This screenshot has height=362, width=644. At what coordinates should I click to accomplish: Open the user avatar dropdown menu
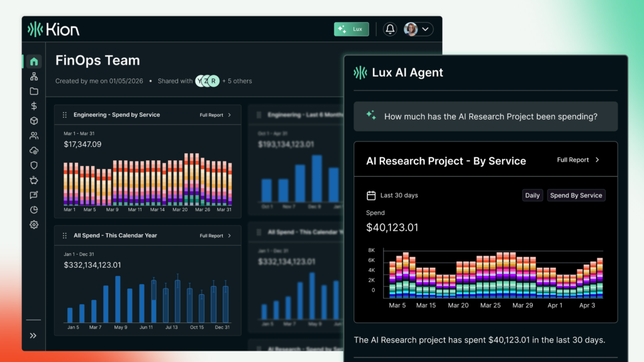point(418,29)
